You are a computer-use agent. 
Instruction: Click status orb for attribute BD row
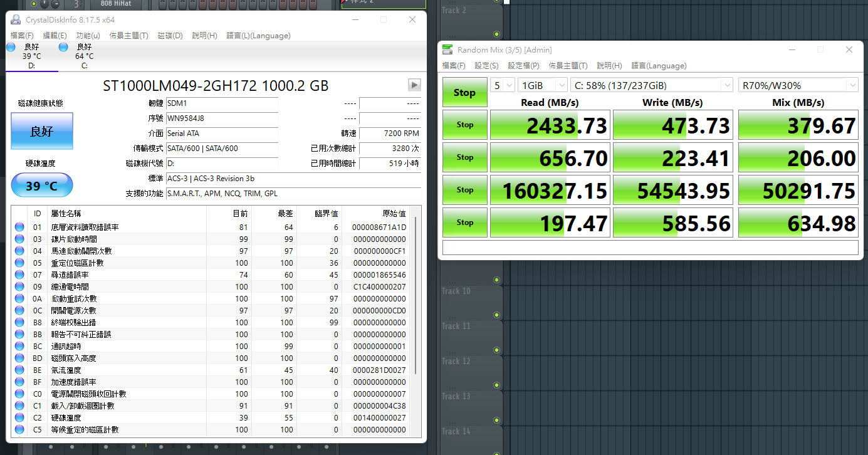[x=19, y=358]
